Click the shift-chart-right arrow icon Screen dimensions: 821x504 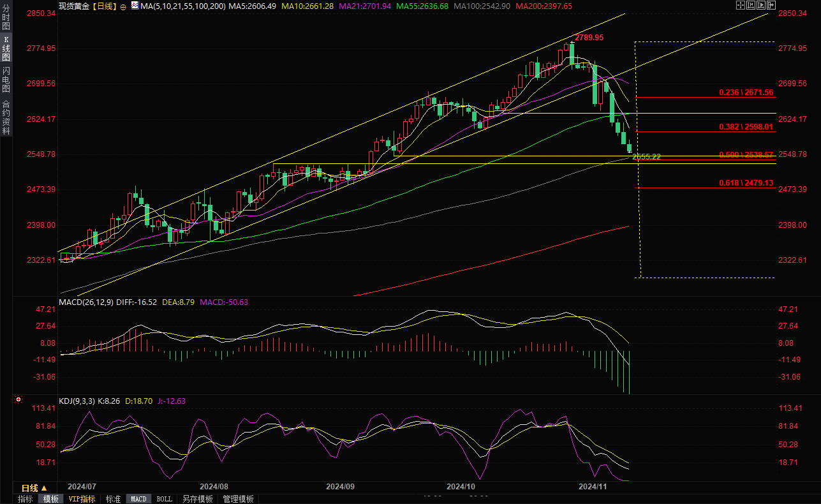tap(771, 5)
